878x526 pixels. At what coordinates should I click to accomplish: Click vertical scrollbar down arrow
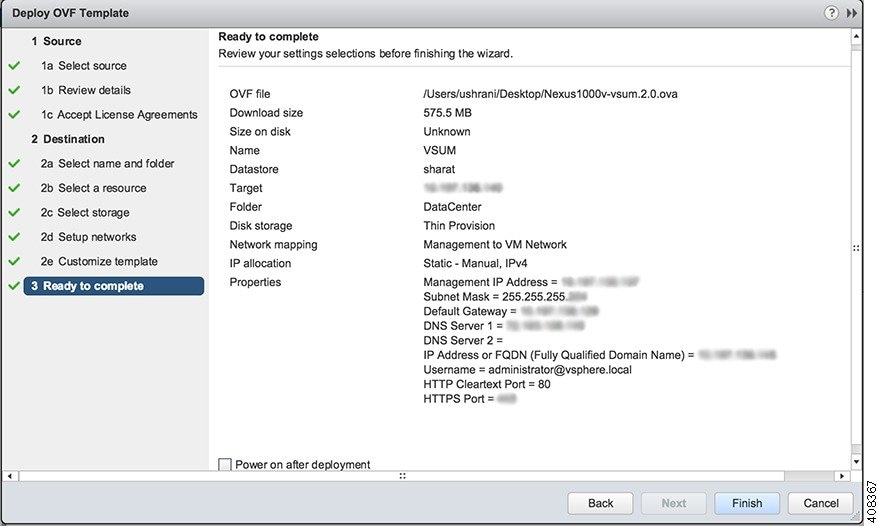856,462
